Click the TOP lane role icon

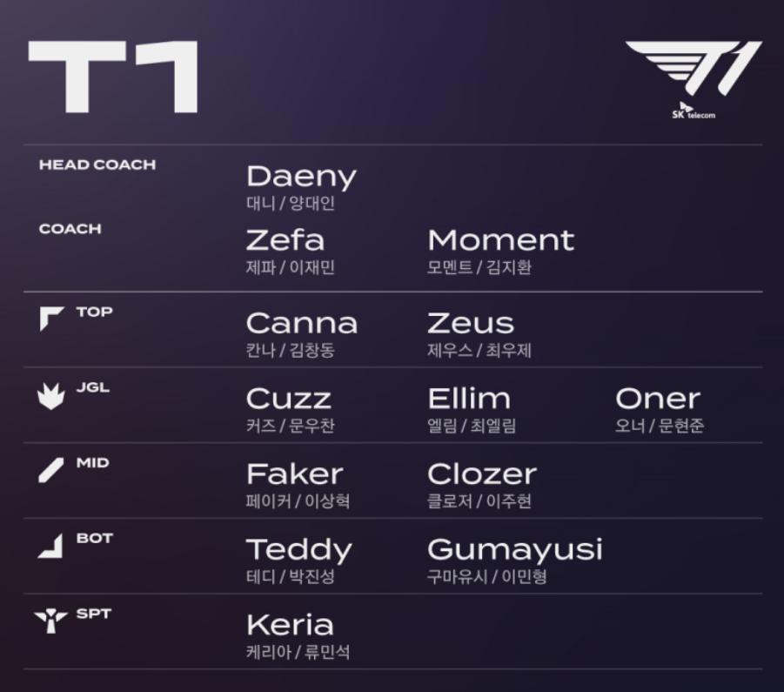[x=51, y=319]
